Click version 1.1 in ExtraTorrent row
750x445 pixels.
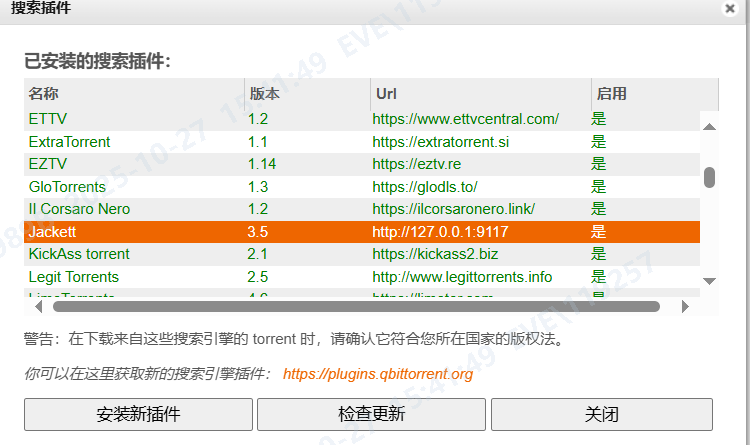257,142
